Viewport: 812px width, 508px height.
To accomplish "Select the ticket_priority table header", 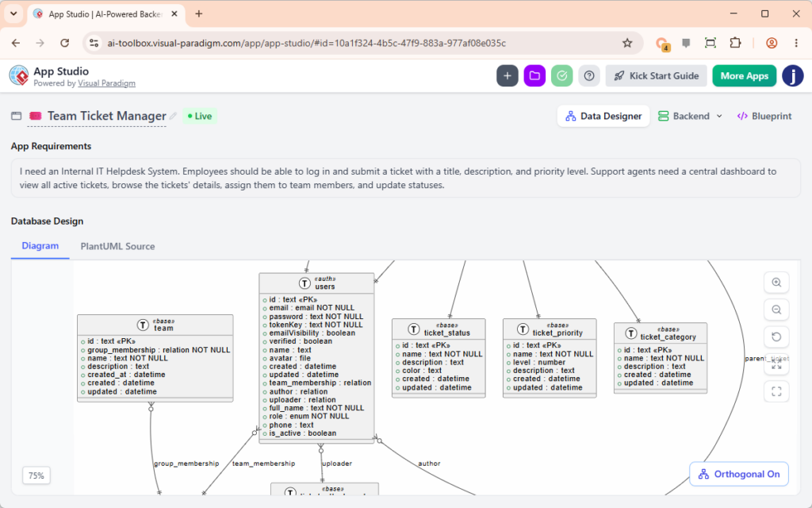I will click(x=550, y=329).
